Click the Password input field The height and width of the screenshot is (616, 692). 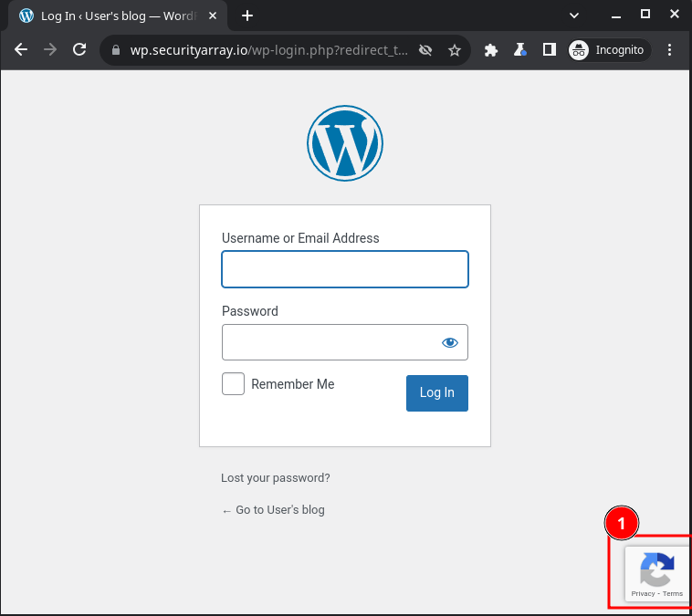tap(329, 342)
